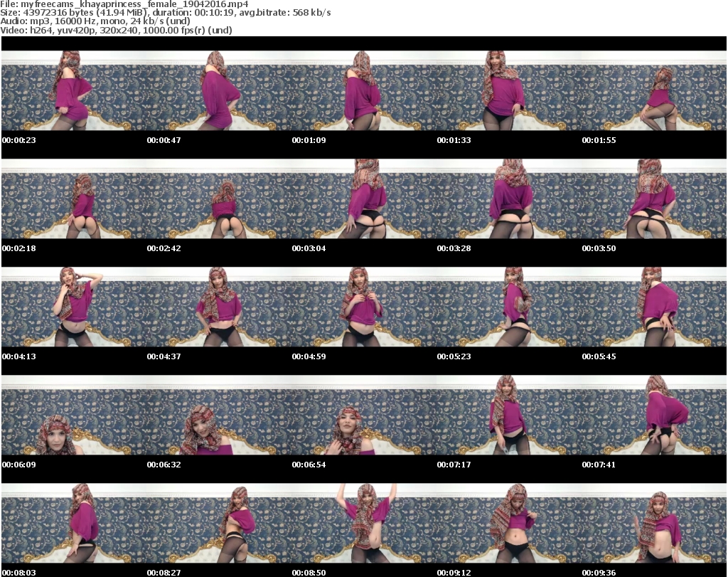
Task: Click the timestamp text 00:01:55
Action: click(599, 140)
